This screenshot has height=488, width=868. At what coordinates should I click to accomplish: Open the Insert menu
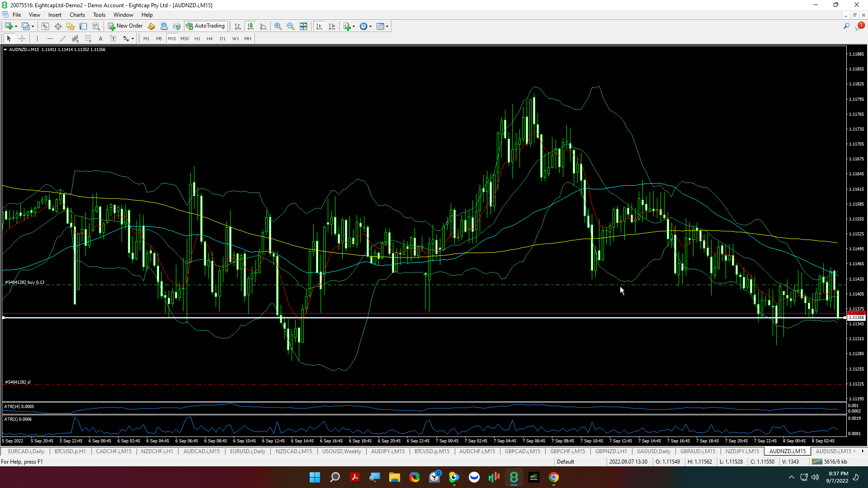click(x=55, y=15)
